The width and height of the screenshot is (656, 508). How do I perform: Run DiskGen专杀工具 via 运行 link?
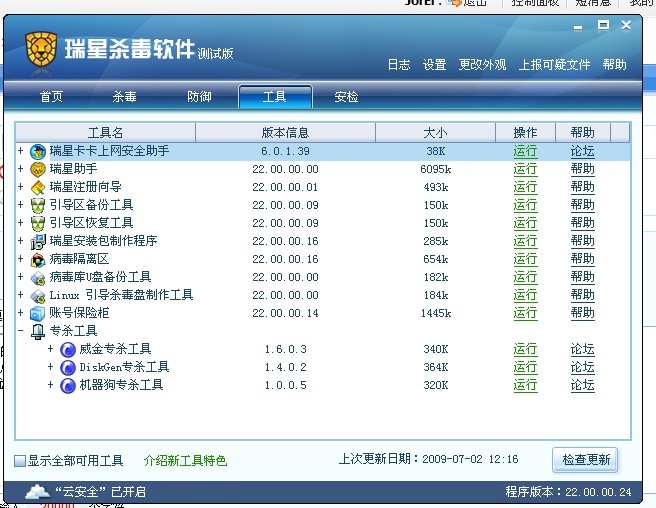[525, 367]
